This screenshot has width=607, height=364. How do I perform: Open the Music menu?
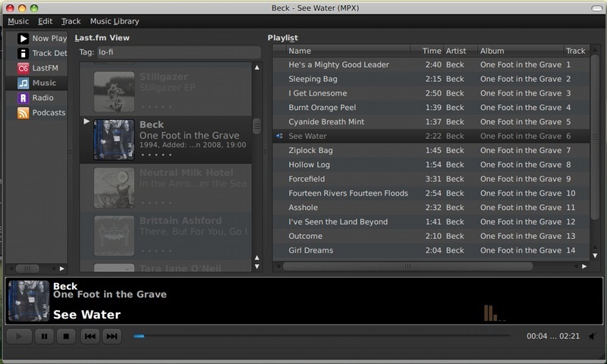(x=18, y=21)
